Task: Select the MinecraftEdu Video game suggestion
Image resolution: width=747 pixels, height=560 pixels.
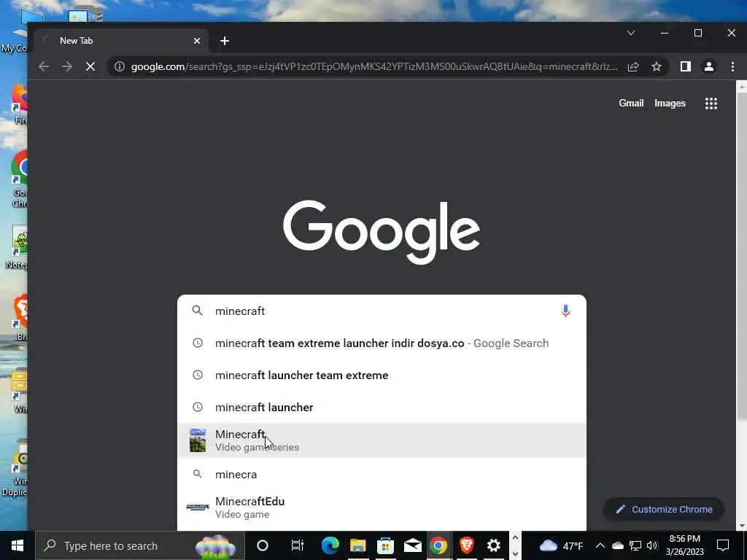Action: click(x=382, y=507)
